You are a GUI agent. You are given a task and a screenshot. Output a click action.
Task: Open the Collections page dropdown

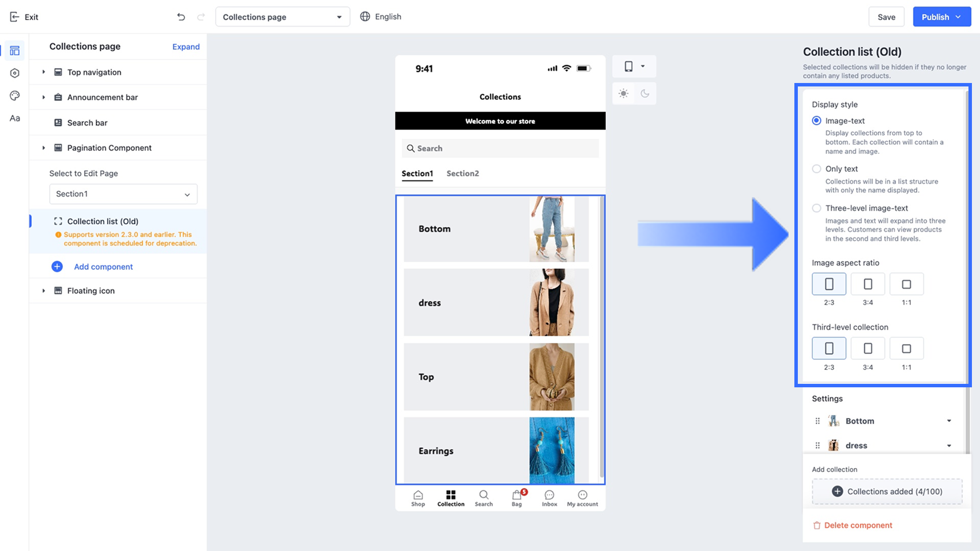click(x=282, y=17)
